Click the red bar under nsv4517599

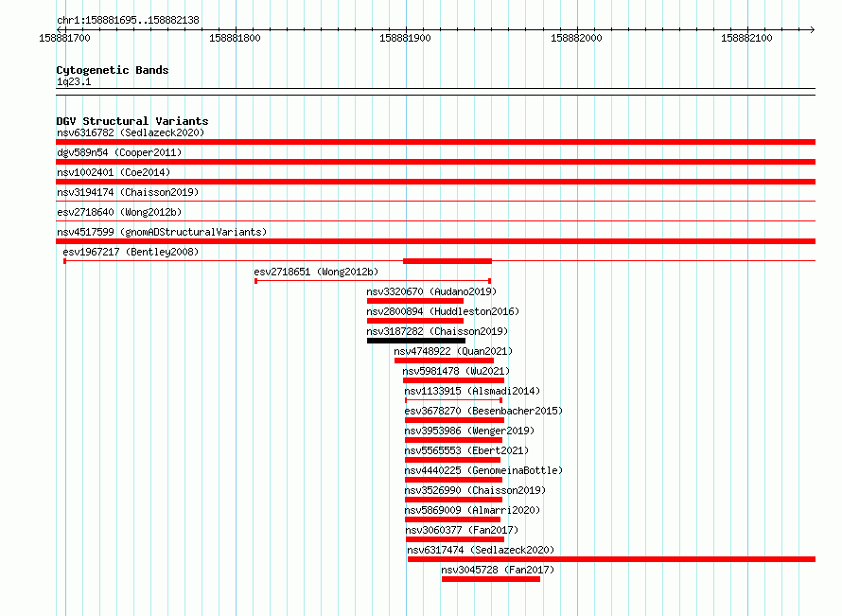click(435, 241)
